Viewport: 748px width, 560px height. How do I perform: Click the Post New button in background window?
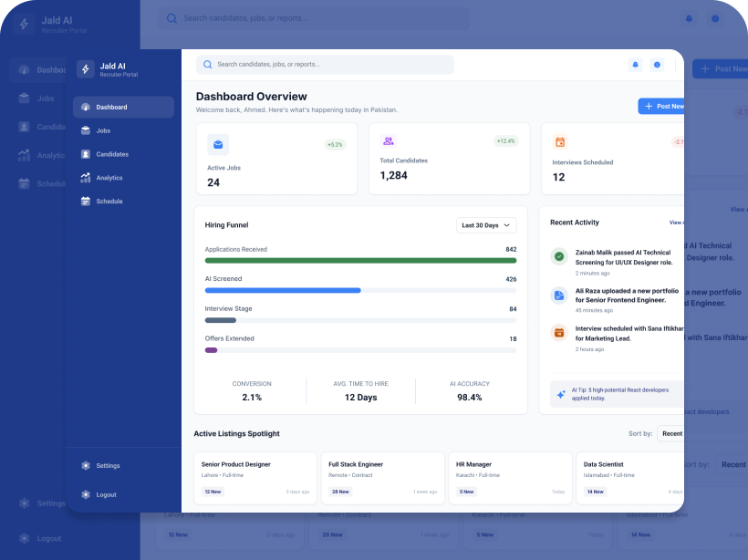[721, 69]
